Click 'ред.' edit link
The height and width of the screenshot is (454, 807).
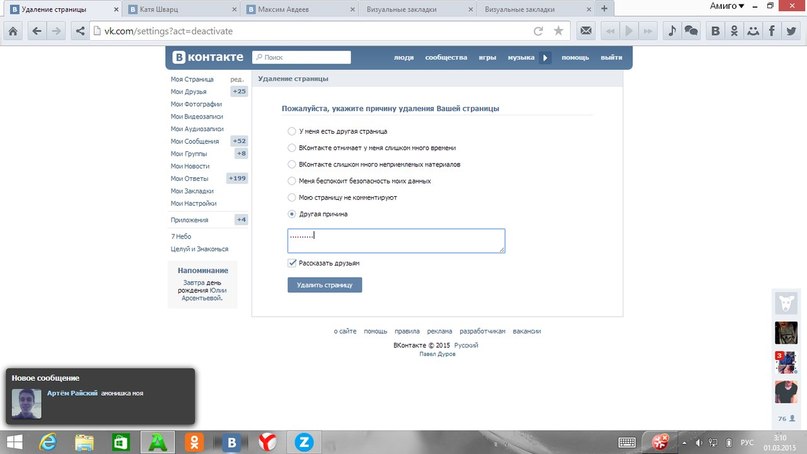[x=237, y=79]
